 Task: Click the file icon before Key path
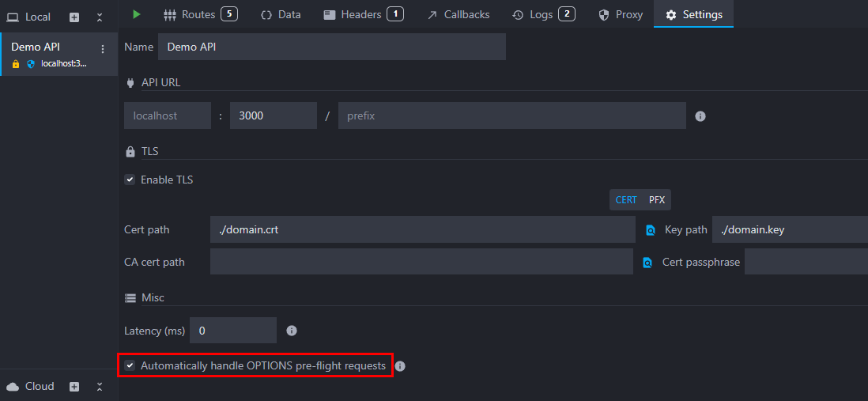point(651,230)
